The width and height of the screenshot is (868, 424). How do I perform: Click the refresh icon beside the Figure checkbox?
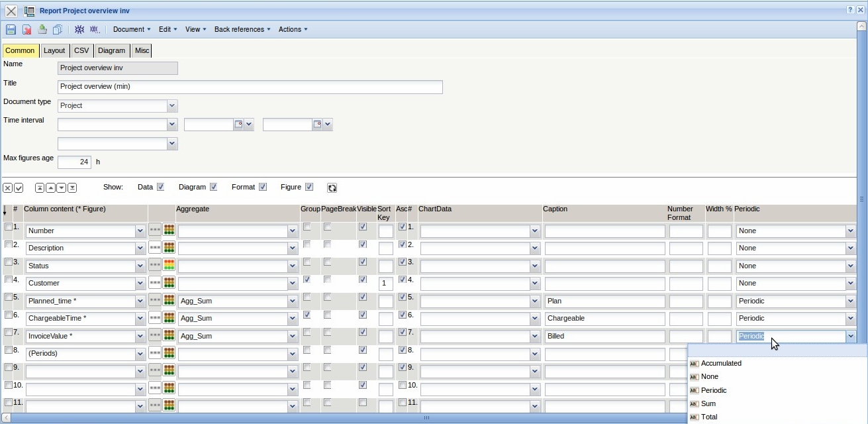332,188
